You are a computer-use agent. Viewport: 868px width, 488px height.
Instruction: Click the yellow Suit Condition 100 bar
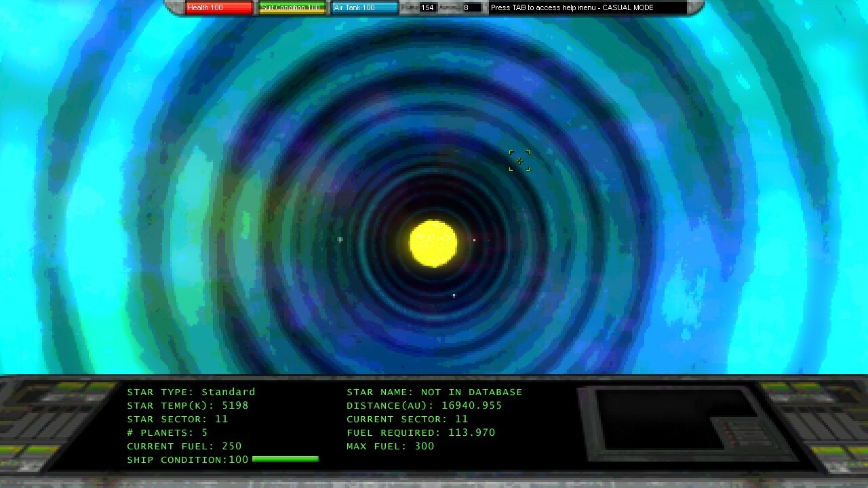pyautogui.click(x=292, y=8)
